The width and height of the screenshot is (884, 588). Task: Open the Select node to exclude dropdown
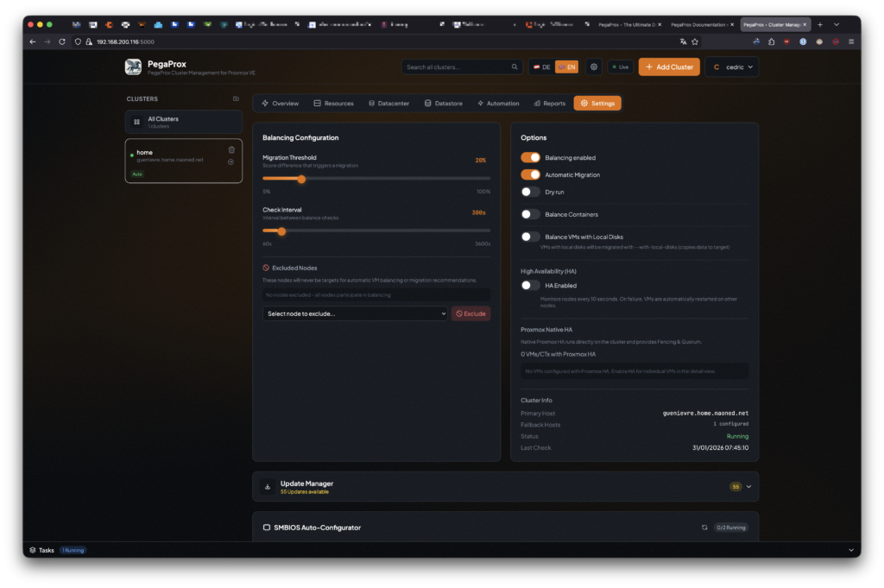[x=355, y=313]
